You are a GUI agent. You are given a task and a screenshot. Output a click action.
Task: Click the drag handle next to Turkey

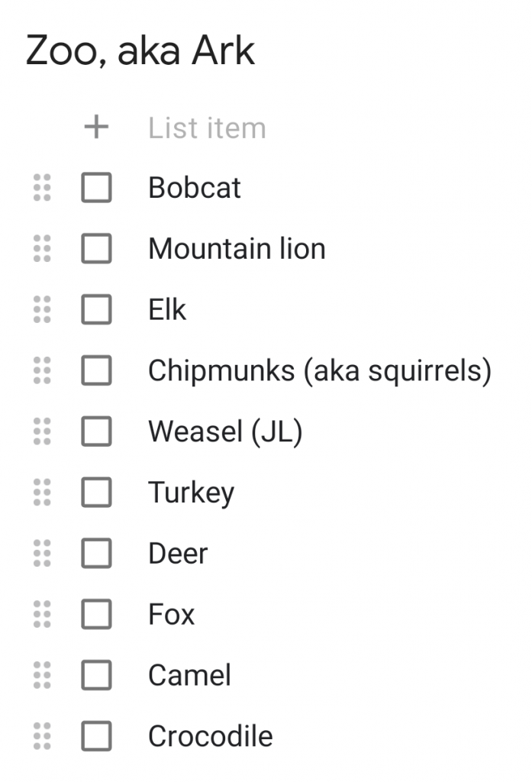[43, 493]
